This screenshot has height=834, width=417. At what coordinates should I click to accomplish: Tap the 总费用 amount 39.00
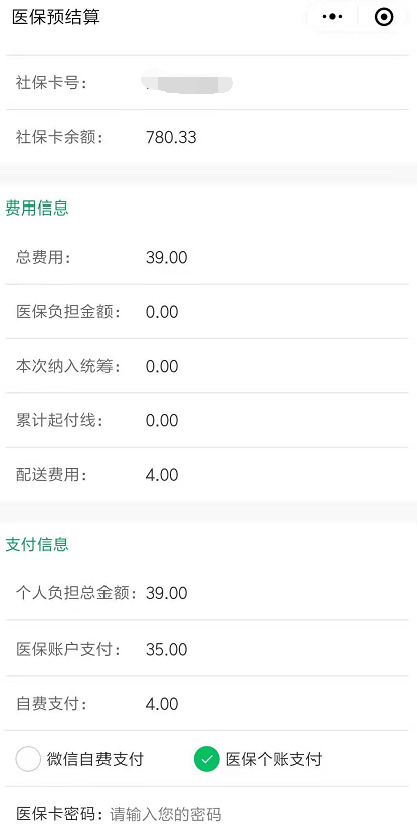coord(166,258)
